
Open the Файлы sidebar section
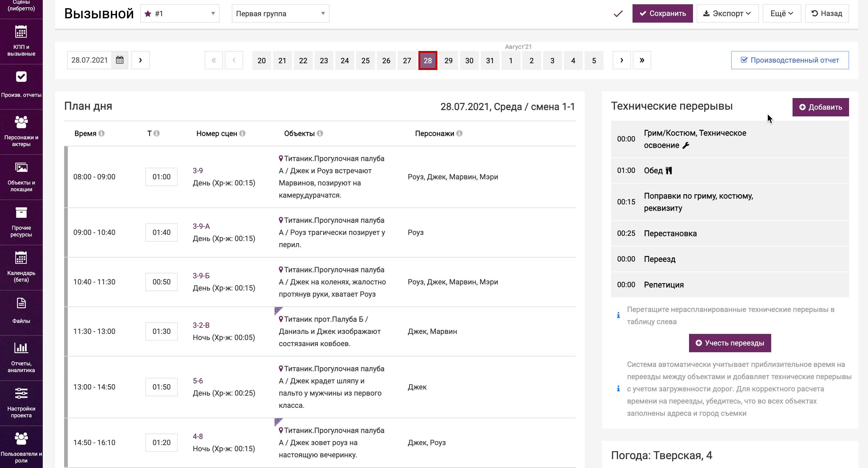(21, 312)
